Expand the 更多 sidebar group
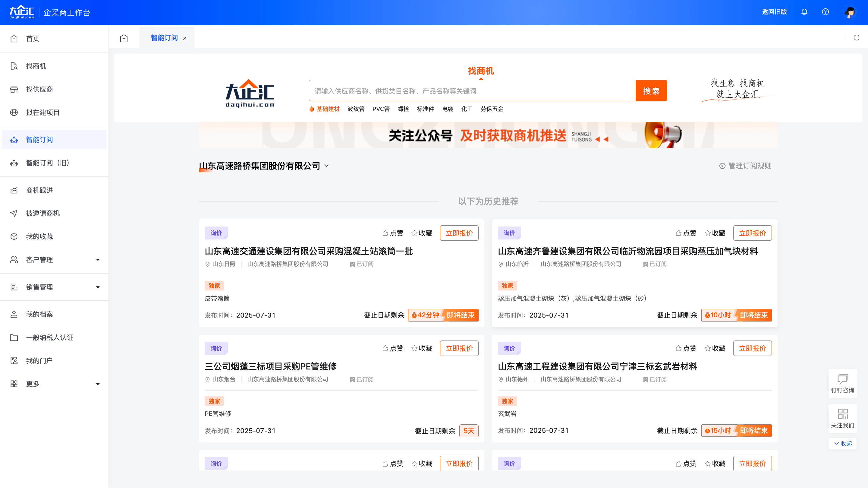This screenshot has height=488, width=868. click(54, 384)
